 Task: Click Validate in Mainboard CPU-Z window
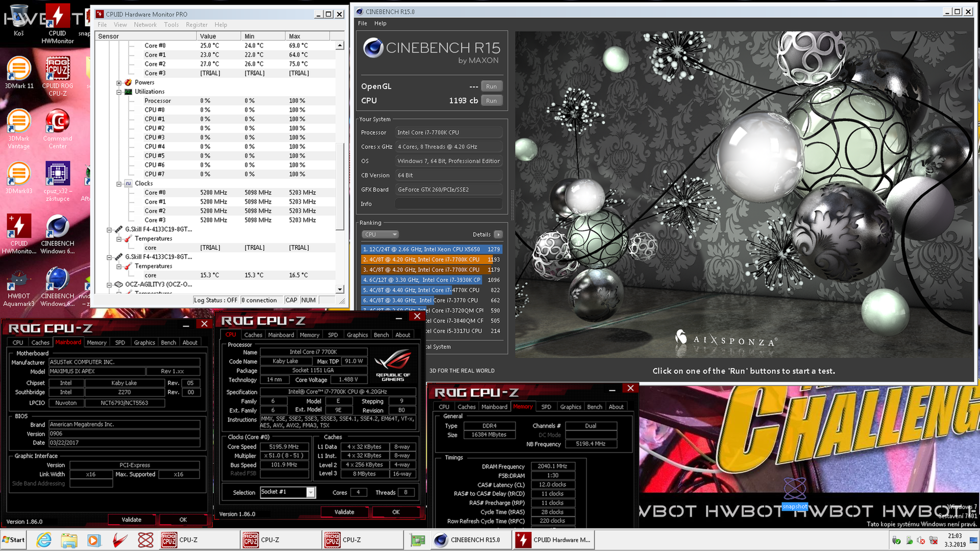131,519
